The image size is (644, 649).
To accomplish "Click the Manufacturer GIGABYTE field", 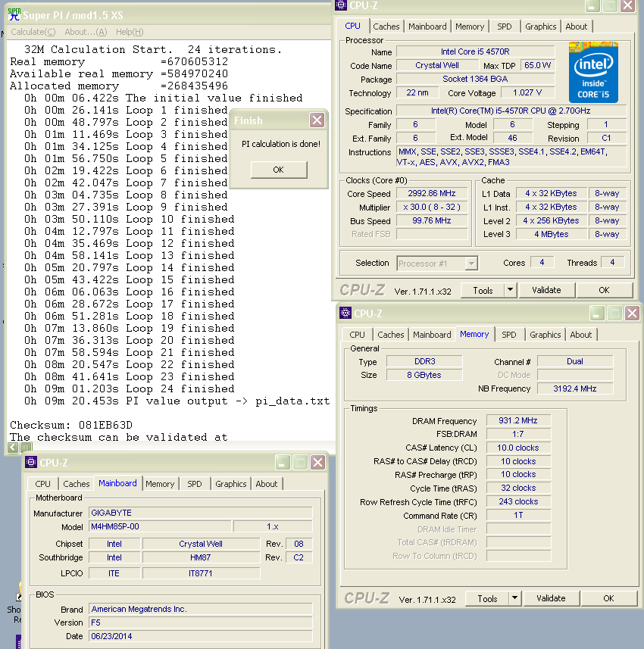I will click(x=201, y=513).
